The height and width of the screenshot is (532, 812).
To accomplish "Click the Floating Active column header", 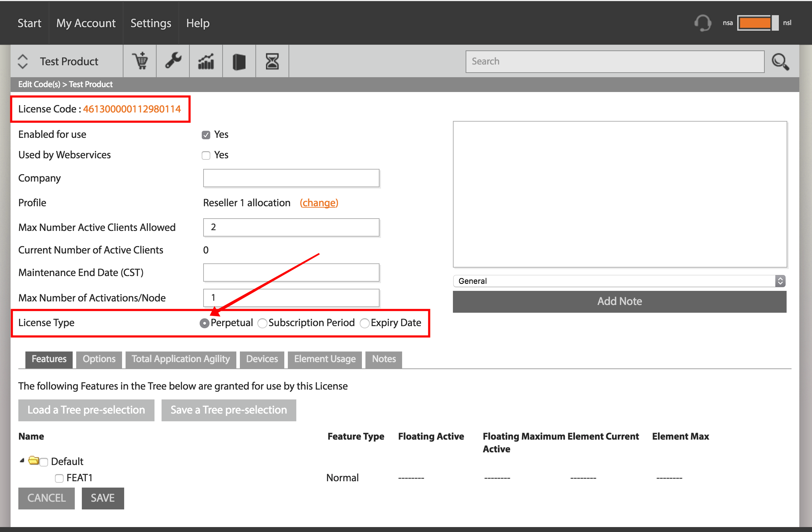I will click(431, 436).
